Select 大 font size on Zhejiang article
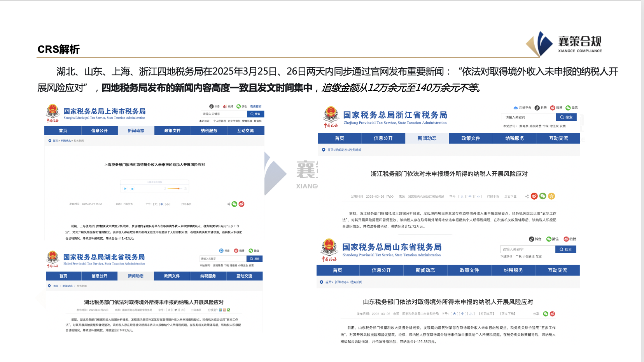Screen dimensions: 644x362 point(461,196)
